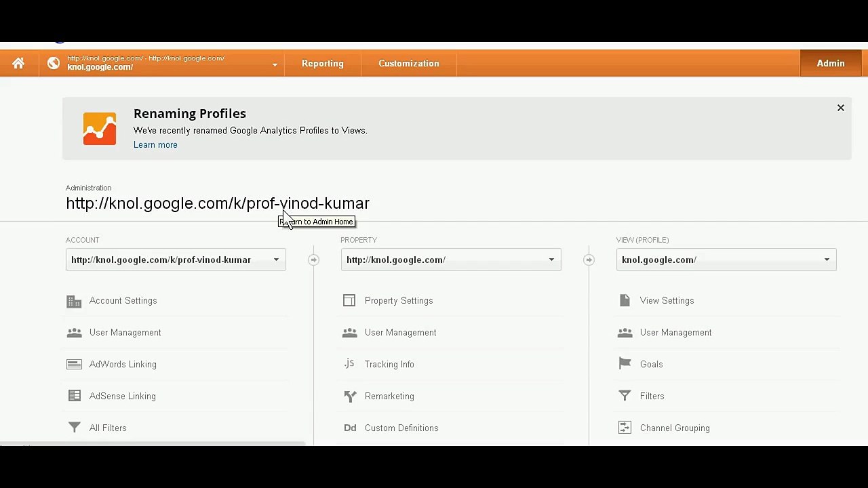Click the Google Analytics logo in banner

[100, 128]
